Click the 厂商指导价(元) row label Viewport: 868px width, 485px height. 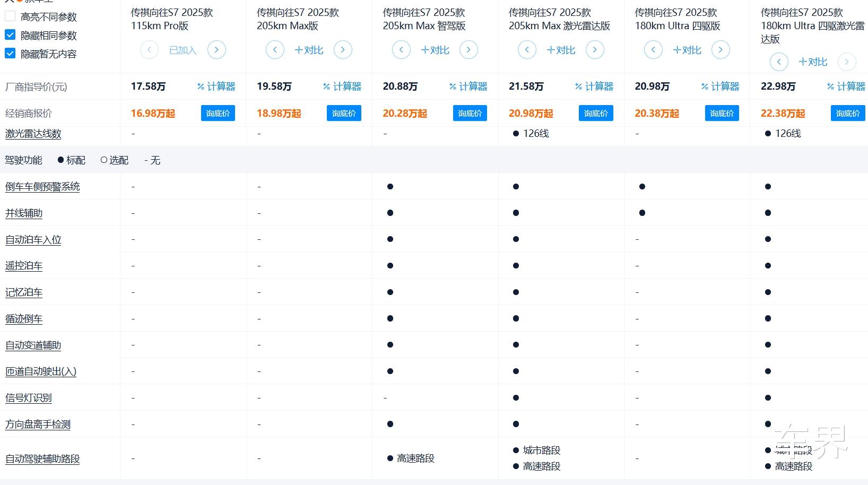pos(36,87)
